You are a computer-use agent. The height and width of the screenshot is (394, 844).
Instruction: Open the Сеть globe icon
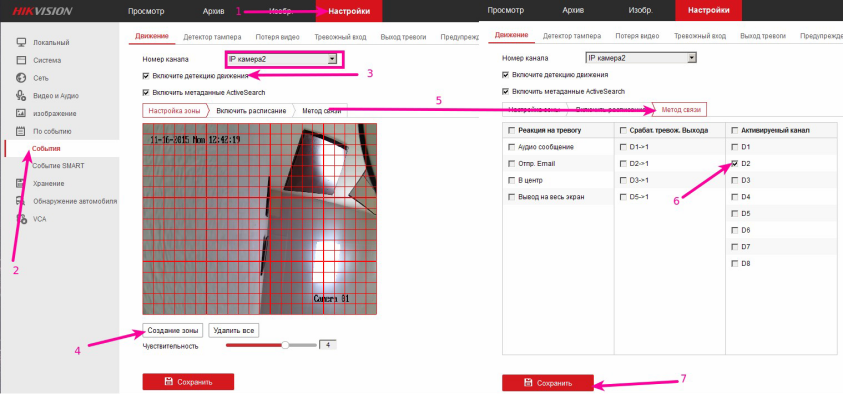tap(22, 78)
